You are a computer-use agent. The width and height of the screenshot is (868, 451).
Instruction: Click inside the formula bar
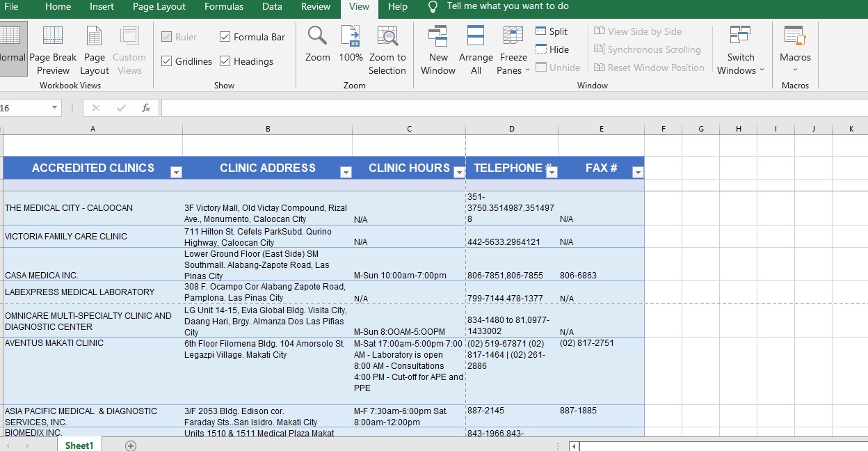[x=514, y=108]
